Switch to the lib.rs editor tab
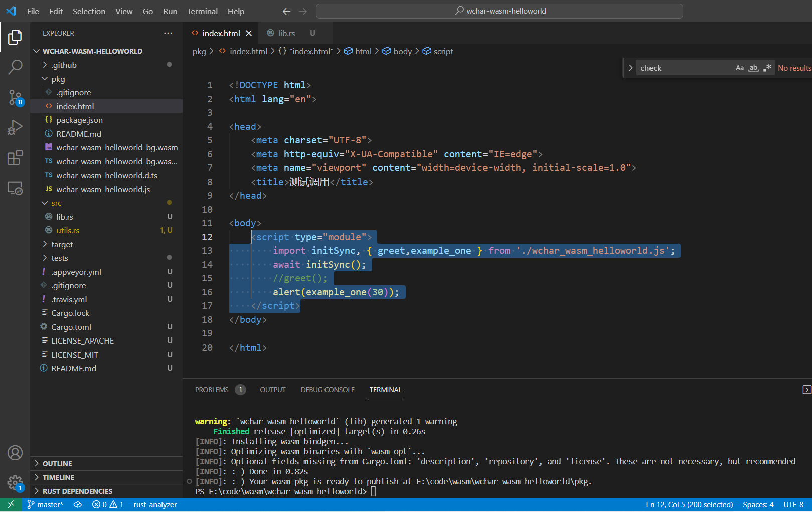This screenshot has height=512, width=812. (286, 33)
